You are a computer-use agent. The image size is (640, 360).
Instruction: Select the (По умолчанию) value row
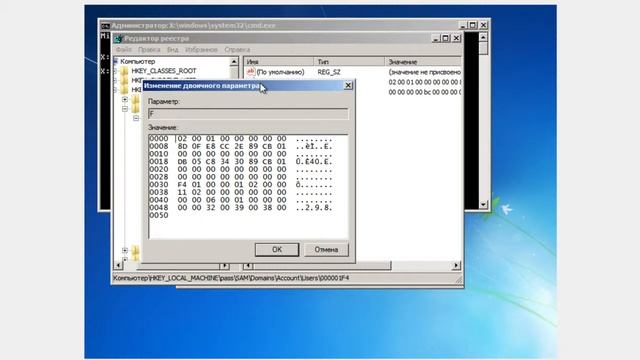(280, 72)
